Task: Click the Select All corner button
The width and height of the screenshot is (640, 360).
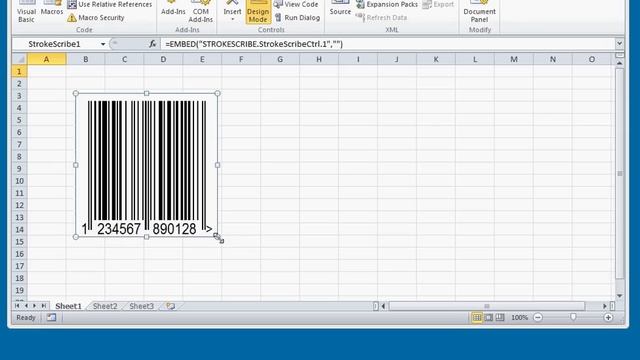Action: pos(19,60)
